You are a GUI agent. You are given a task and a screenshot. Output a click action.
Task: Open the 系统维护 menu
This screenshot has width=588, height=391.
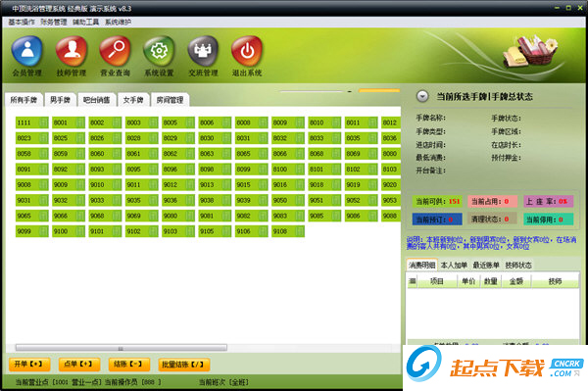tap(119, 23)
